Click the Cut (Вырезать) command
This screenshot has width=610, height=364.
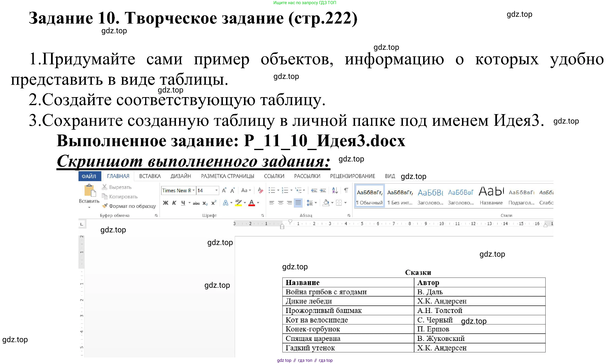coord(117,187)
